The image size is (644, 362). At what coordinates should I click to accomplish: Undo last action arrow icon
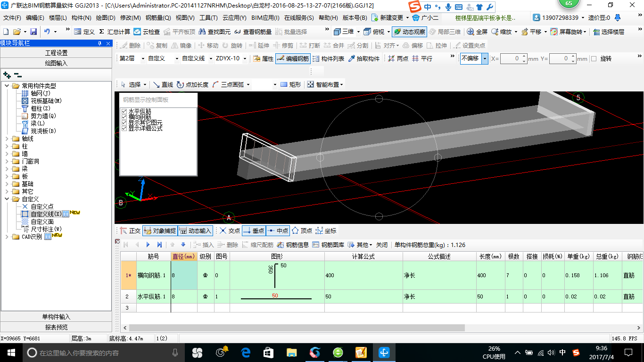click(x=47, y=32)
